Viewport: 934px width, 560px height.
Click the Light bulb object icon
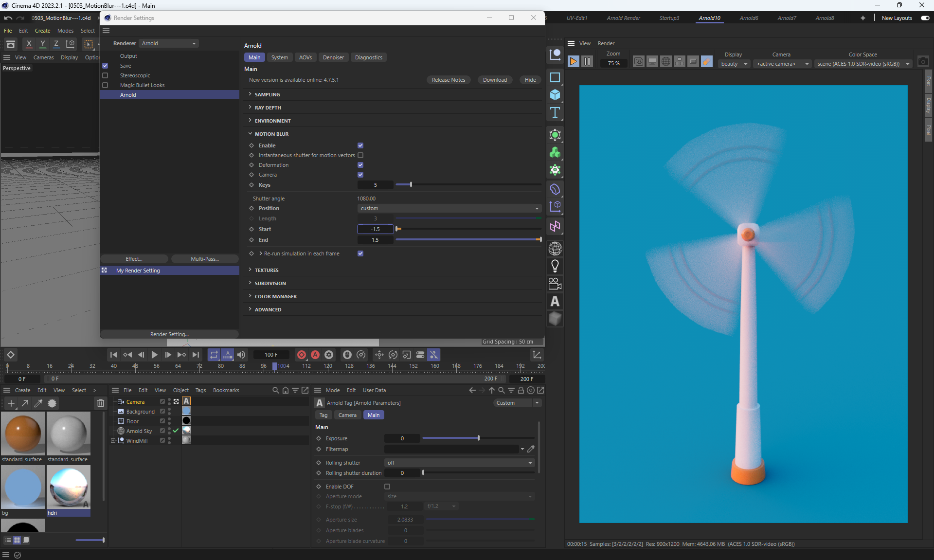[x=555, y=266]
